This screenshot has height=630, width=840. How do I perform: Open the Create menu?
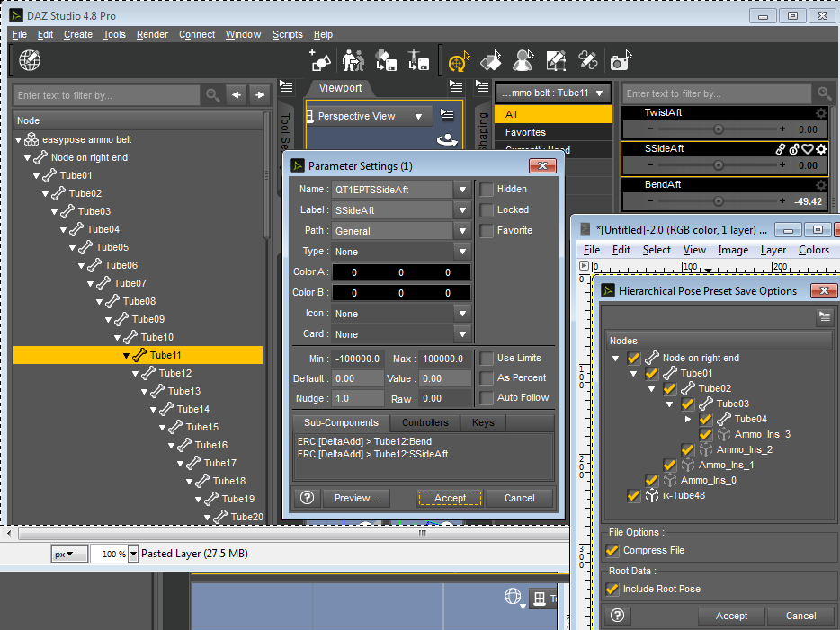coord(78,34)
